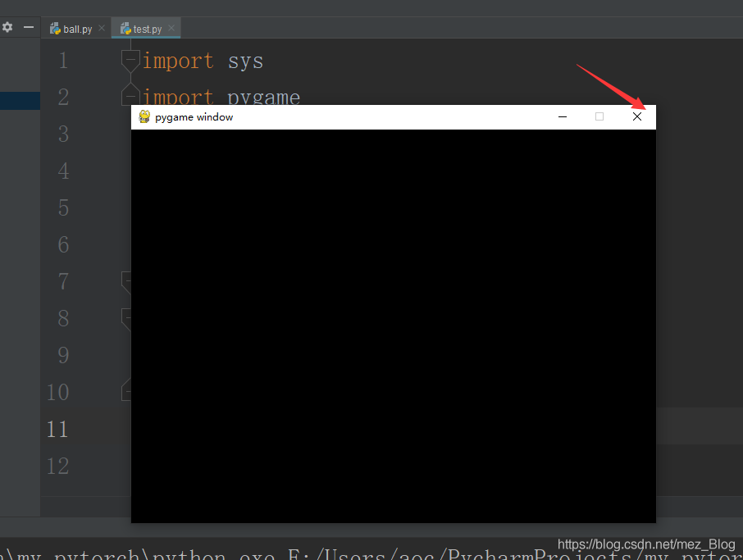Image resolution: width=743 pixels, height=560 pixels.
Task: Click the gutter beside line number 4
Action: 63,171
